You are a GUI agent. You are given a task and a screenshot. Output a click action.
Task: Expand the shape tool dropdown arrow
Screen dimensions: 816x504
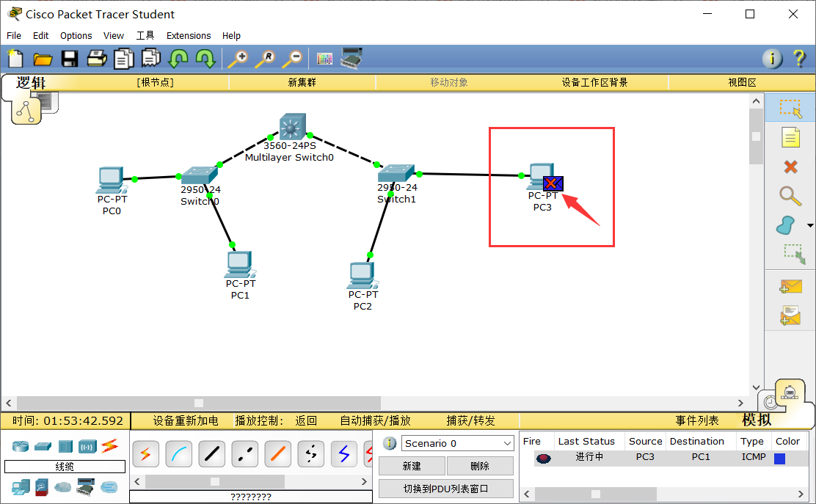click(x=809, y=225)
